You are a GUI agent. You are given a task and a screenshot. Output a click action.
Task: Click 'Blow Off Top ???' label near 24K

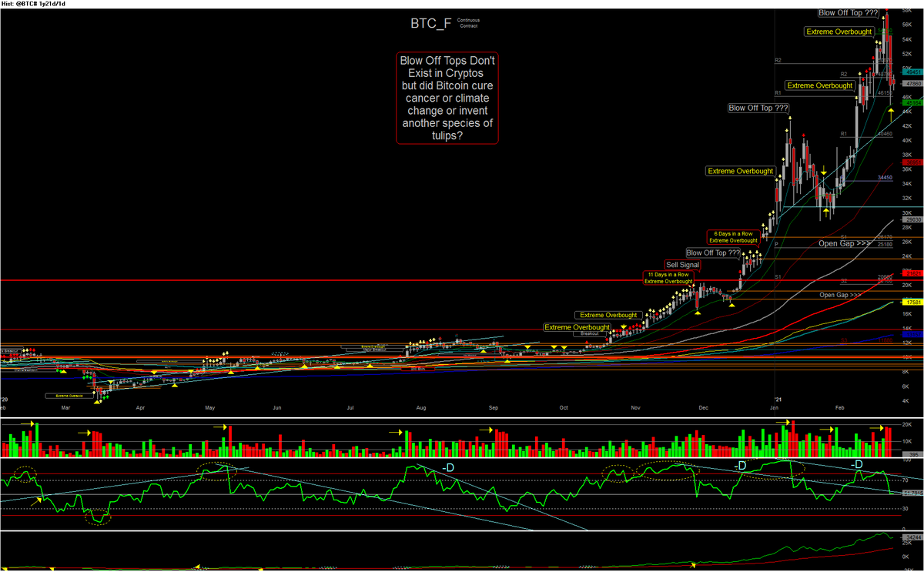pyautogui.click(x=715, y=253)
